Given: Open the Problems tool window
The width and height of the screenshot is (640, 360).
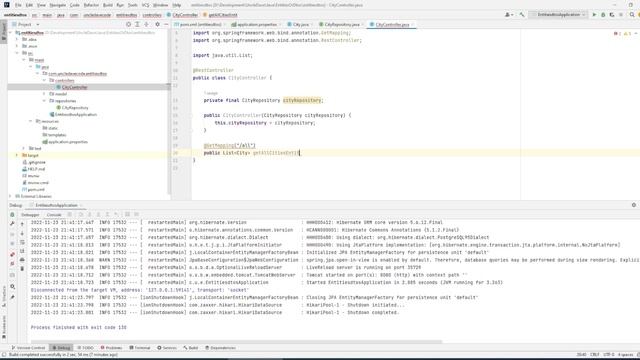Looking at the screenshot, I should pos(111,348).
